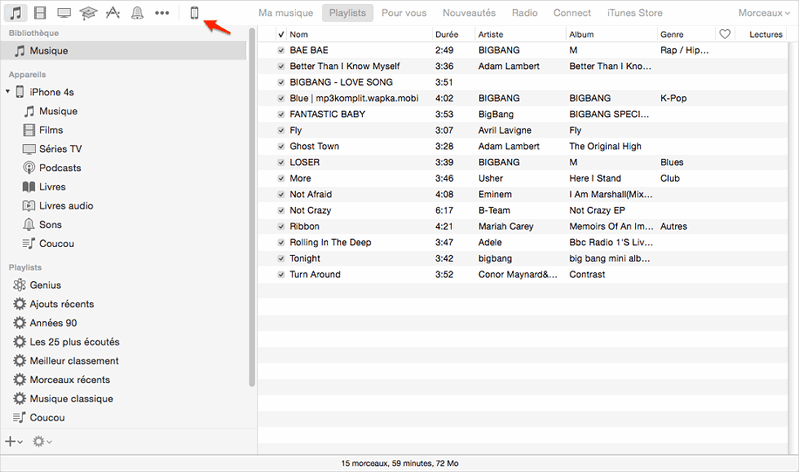
Task: Collapse the iPhone 4s device tree
Action: 8,92
